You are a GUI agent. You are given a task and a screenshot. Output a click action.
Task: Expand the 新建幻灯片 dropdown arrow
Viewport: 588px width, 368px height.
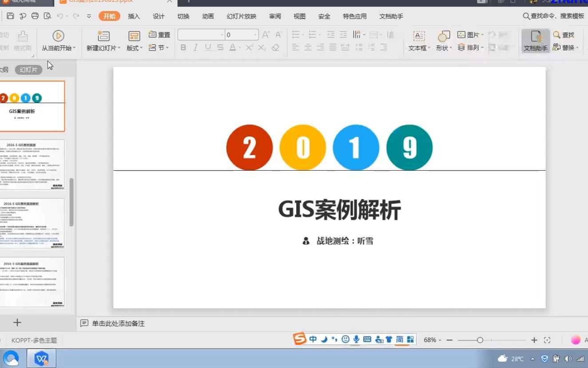coord(119,48)
